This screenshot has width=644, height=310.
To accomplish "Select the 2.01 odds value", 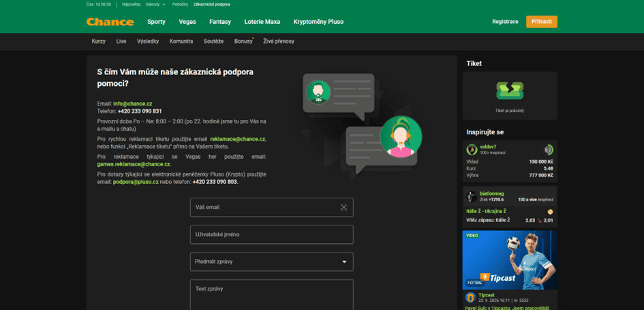I will pos(549,221).
